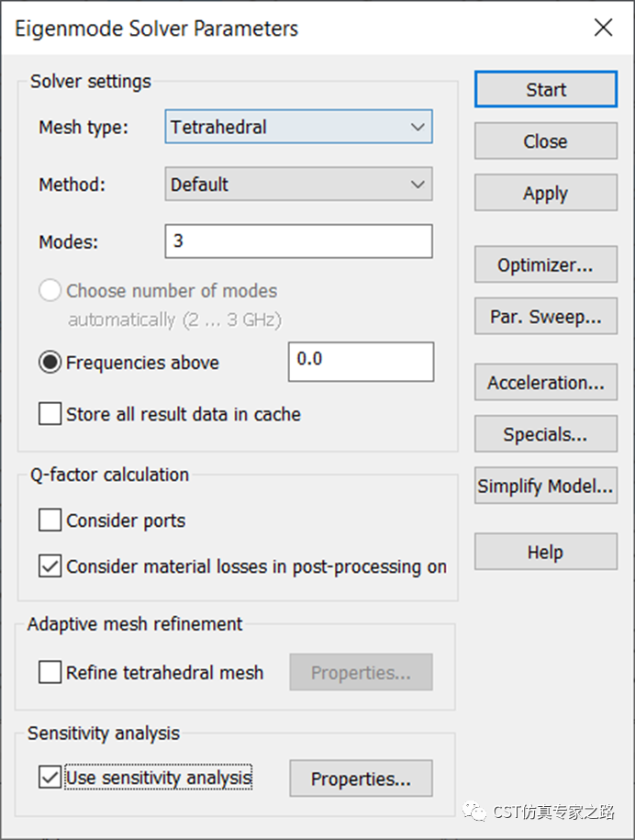
Task: Expand the Mesh type dropdown
Action: pyautogui.click(x=299, y=127)
